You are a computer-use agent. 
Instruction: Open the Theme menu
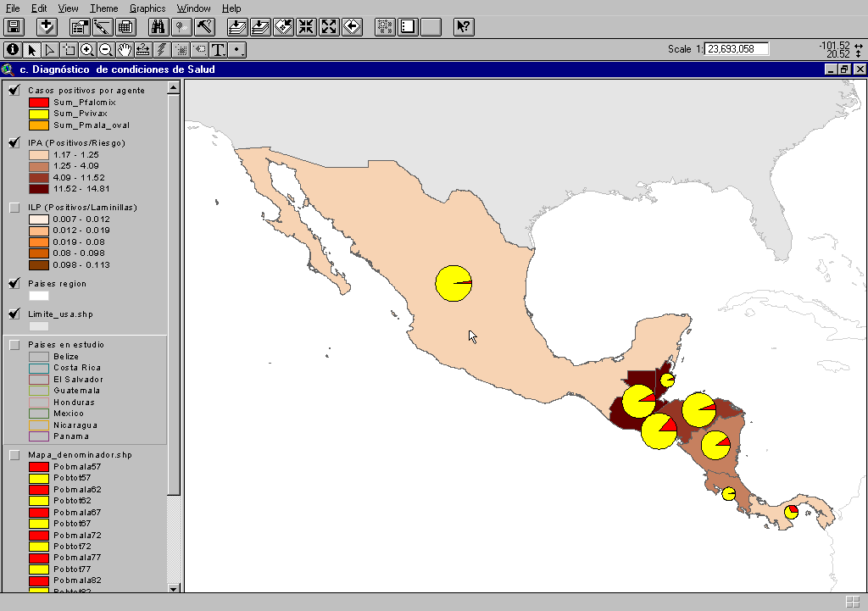(x=104, y=8)
